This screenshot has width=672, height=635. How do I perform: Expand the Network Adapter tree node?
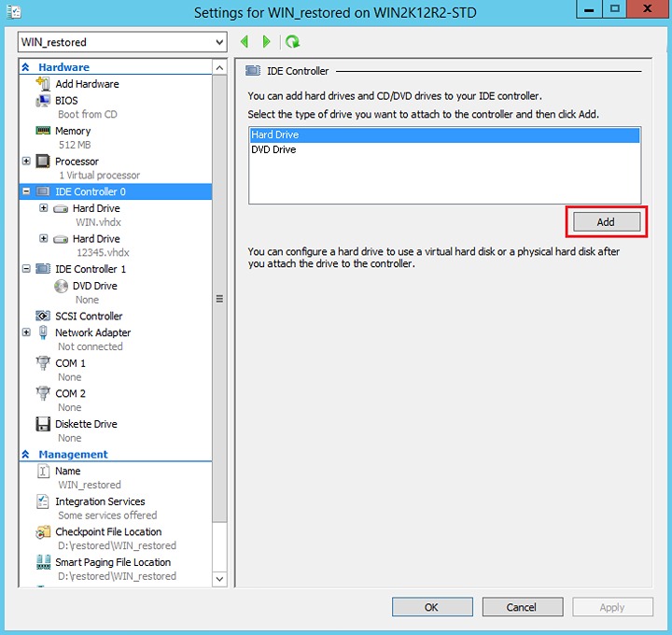coord(26,332)
